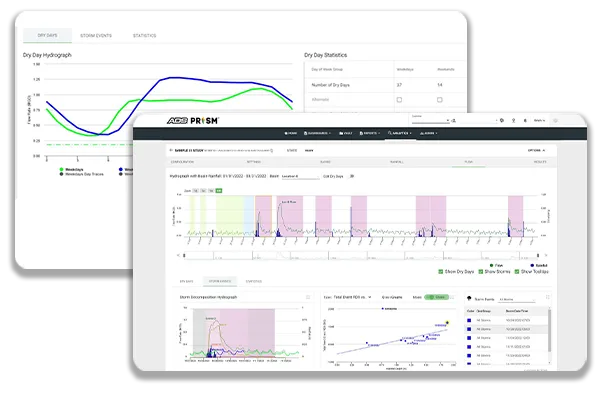The width and height of the screenshot is (600, 400).
Task: Open the Reports menu
Action: (x=370, y=133)
